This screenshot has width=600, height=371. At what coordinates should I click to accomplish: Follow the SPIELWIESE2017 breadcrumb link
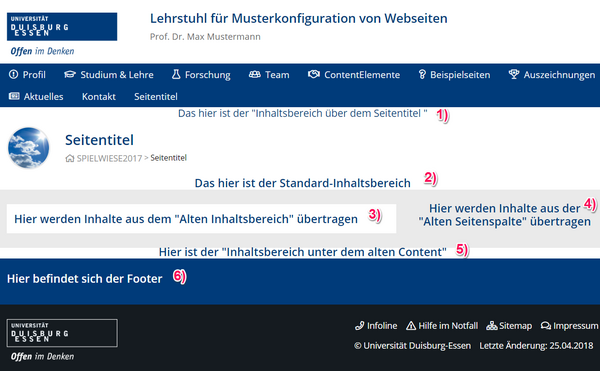tap(109, 158)
